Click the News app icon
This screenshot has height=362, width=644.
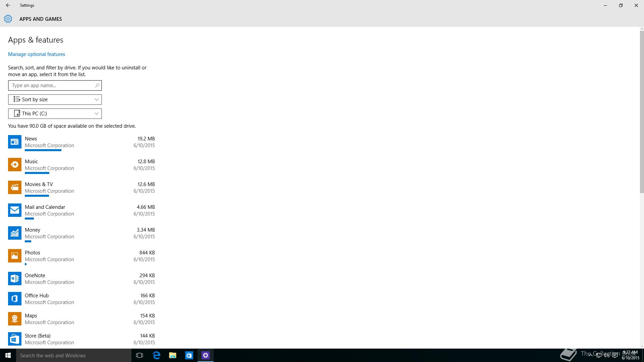click(x=15, y=142)
